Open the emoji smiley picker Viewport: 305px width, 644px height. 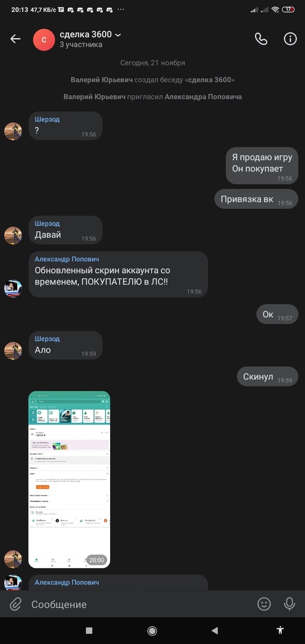[264, 603]
